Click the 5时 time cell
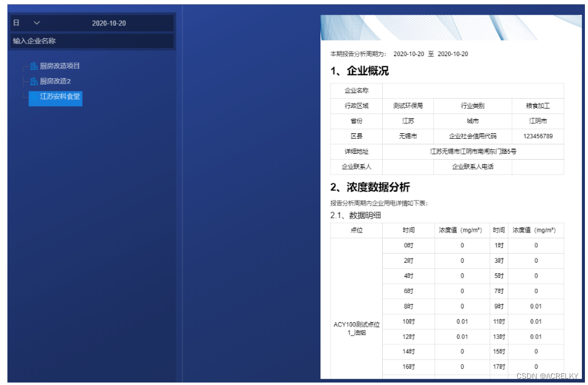 click(499, 276)
